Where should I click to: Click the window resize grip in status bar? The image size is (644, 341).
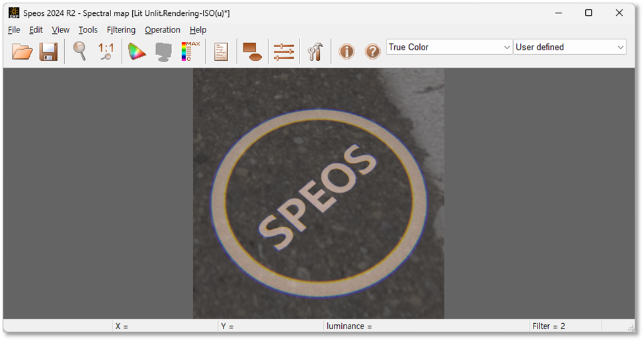tap(631, 327)
